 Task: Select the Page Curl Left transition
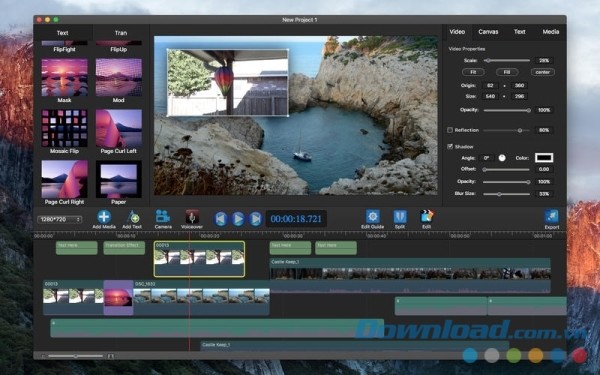coord(119,128)
